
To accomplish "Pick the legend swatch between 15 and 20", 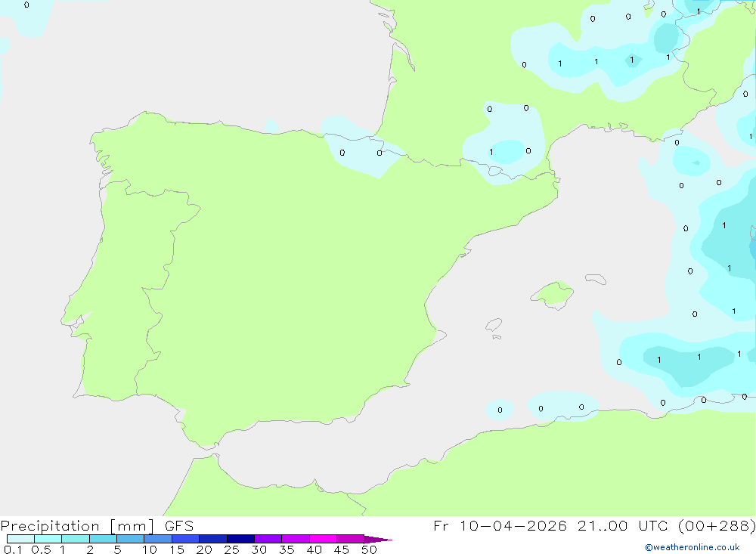I will [186, 539].
